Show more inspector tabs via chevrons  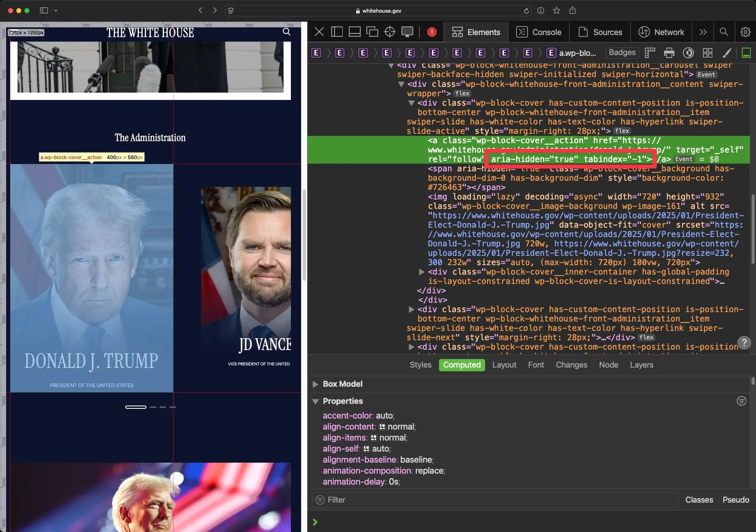[x=703, y=32]
